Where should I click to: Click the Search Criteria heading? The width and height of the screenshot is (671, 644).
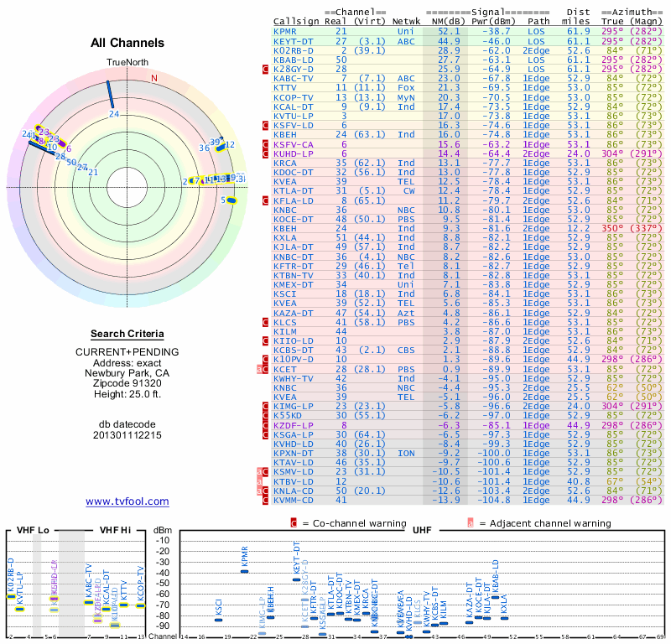click(127, 334)
